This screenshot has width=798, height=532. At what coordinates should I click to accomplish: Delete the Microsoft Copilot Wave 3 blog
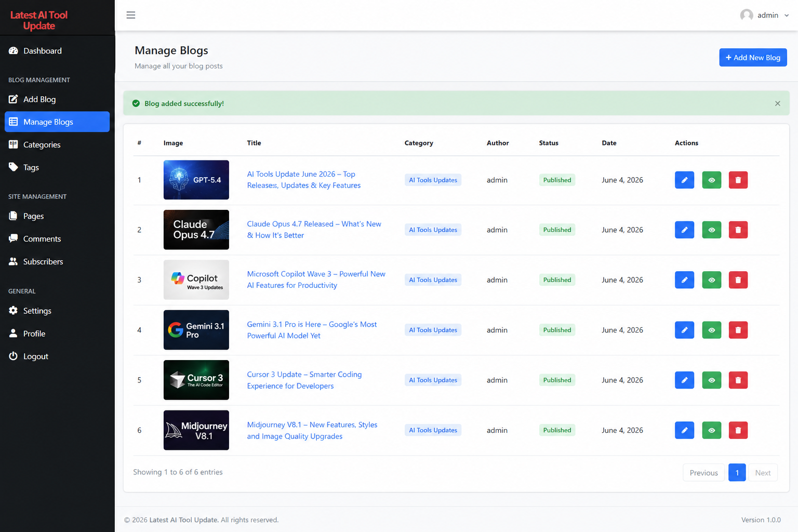pos(738,280)
